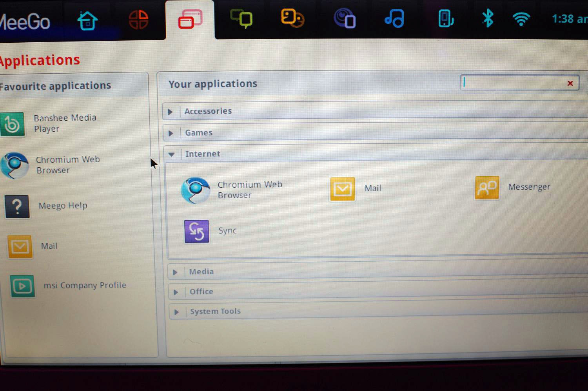Viewport: 588px width, 391px height.
Task: Expand the Media category arrow
Action: (x=175, y=272)
